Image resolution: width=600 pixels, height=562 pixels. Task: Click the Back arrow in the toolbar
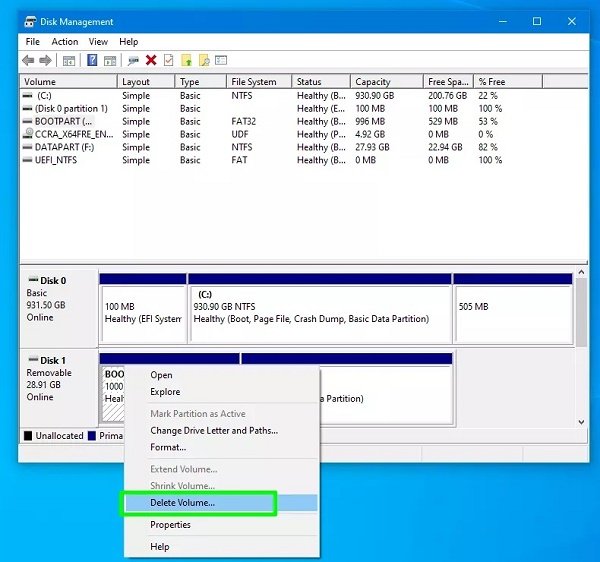[x=29, y=60]
